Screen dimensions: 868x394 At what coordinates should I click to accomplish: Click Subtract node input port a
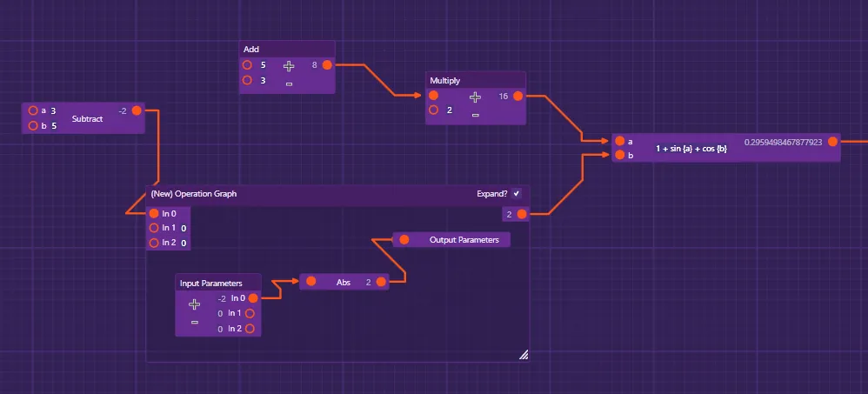pyautogui.click(x=33, y=110)
